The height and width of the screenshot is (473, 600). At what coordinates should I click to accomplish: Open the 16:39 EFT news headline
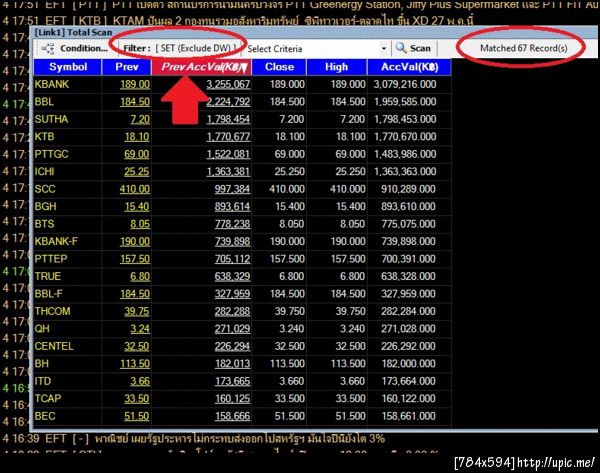coord(240,439)
